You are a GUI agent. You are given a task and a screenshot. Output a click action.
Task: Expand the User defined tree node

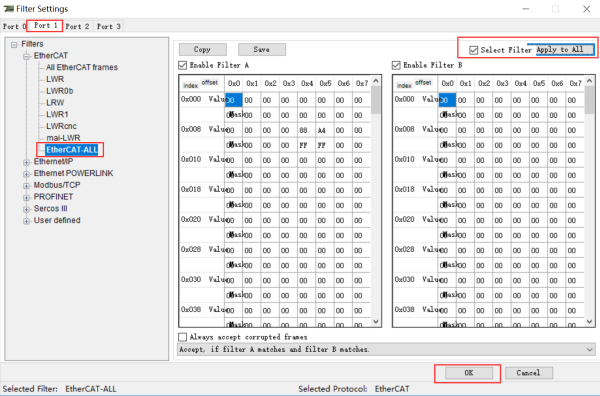[x=26, y=221]
